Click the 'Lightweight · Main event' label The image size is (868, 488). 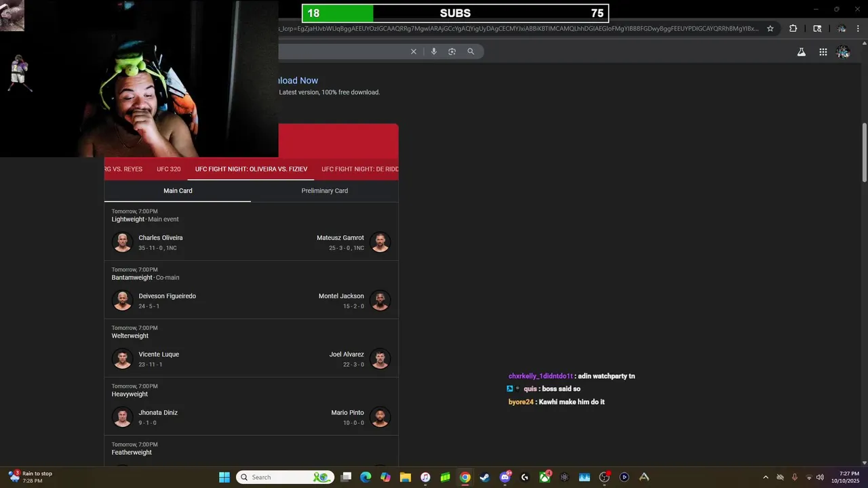[x=145, y=220]
